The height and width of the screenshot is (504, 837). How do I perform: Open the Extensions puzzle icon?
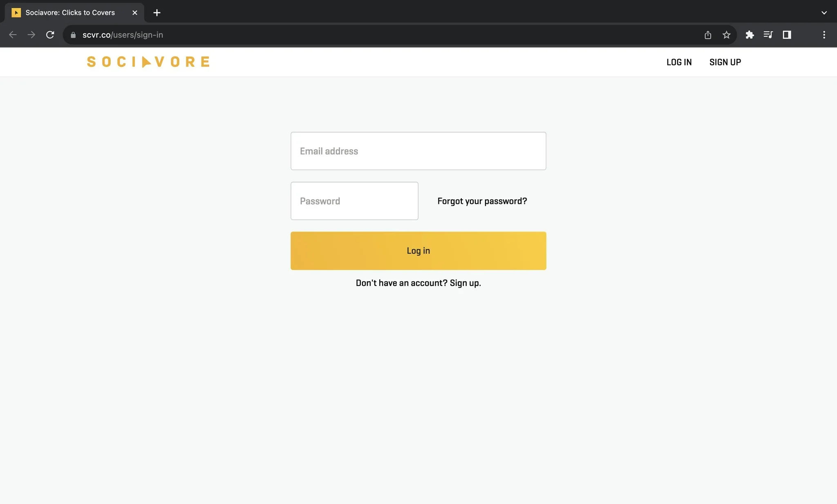click(x=750, y=35)
